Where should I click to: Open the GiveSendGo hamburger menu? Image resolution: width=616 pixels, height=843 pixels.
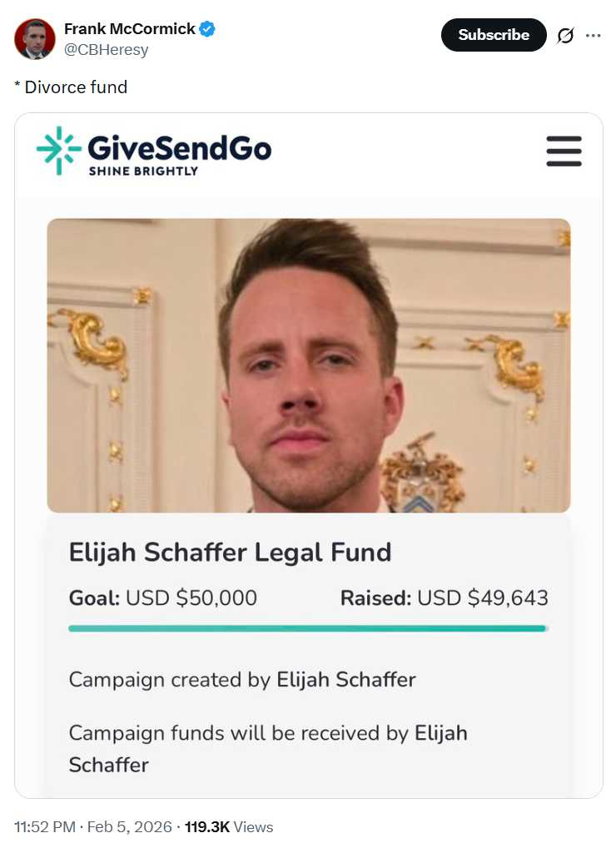click(564, 151)
